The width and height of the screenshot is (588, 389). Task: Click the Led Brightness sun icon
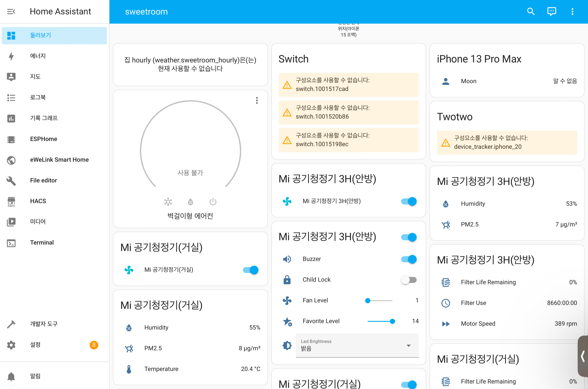click(x=287, y=345)
